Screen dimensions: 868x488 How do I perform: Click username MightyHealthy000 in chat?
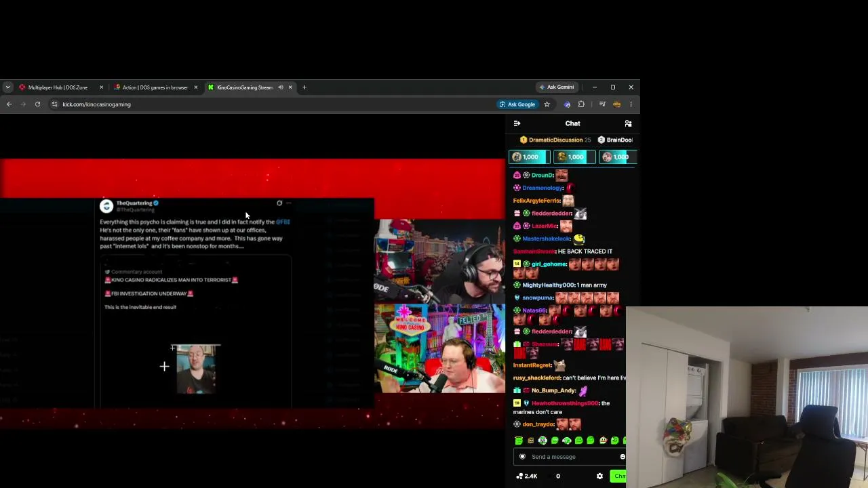pyautogui.click(x=548, y=285)
